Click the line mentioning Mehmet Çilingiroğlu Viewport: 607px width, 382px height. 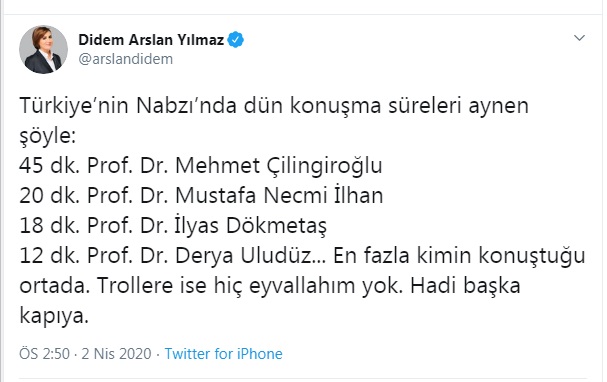(201, 166)
